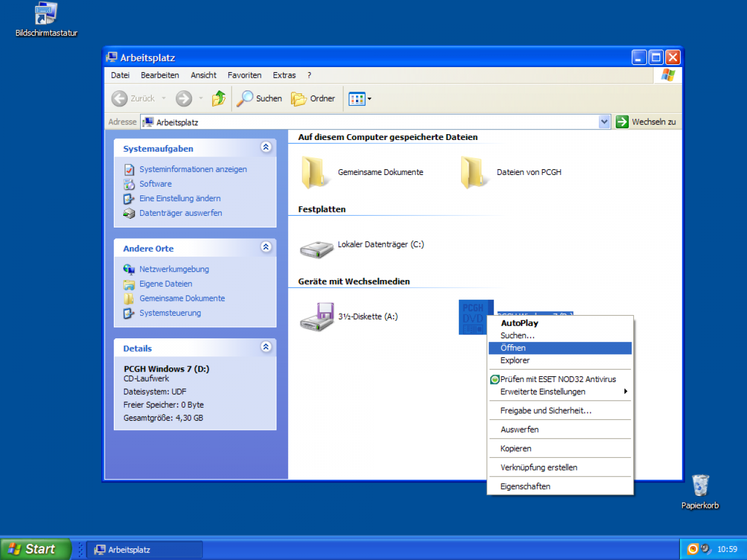Image resolution: width=747 pixels, height=560 pixels.
Task: Toggle the Ordner folders pane button
Action: pos(313,99)
